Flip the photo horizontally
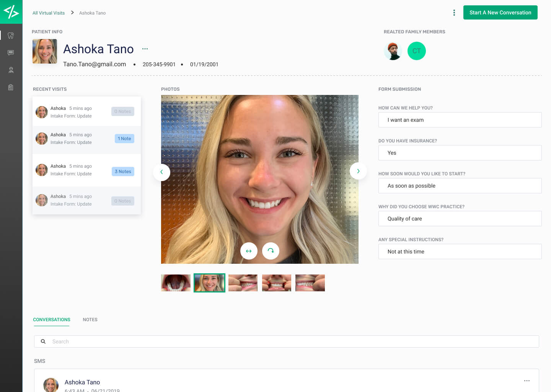 (x=249, y=251)
